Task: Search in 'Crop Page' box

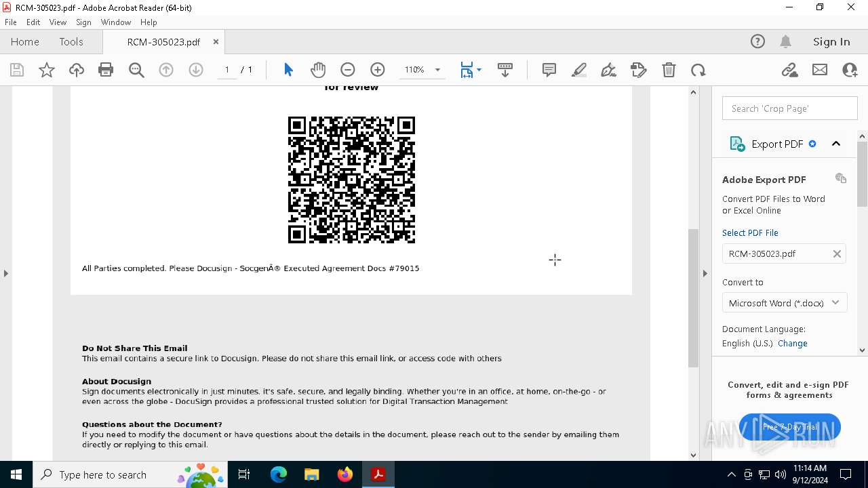Action: tap(790, 108)
